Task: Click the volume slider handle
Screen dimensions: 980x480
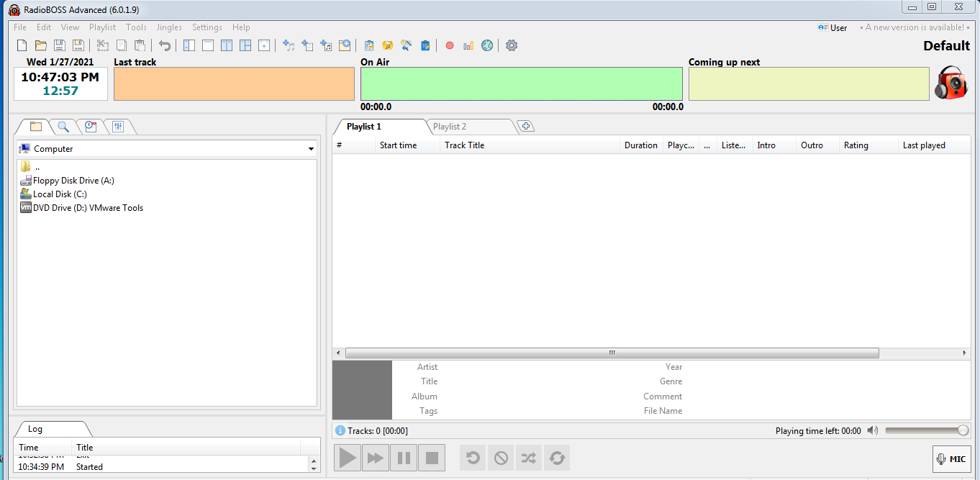Action: coord(963,430)
